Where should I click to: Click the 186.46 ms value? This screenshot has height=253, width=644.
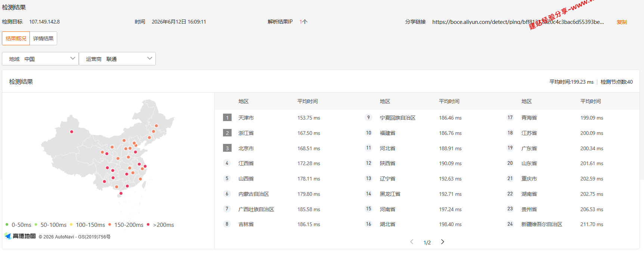[451, 118]
